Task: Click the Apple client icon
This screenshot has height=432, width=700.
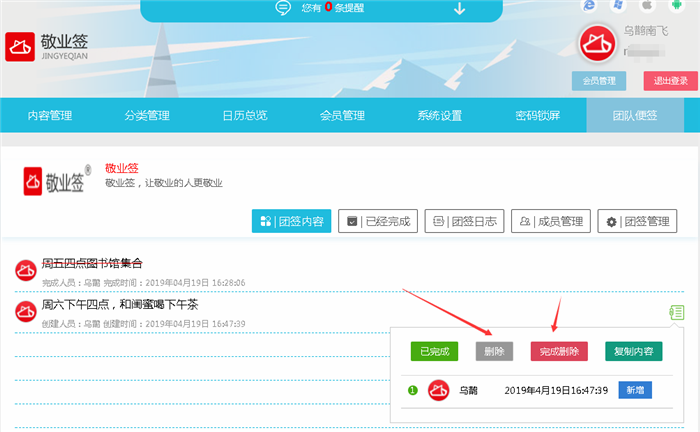Action: 647,5
